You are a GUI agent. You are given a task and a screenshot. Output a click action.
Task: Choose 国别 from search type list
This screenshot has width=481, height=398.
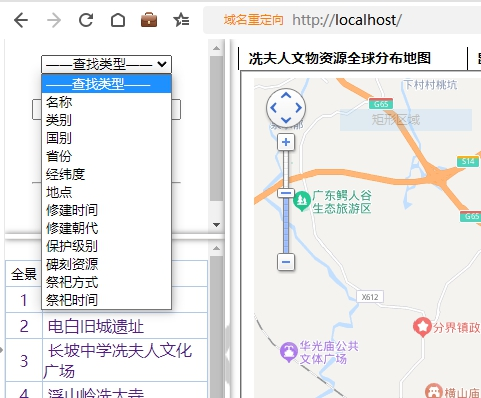[x=106, y=138]
